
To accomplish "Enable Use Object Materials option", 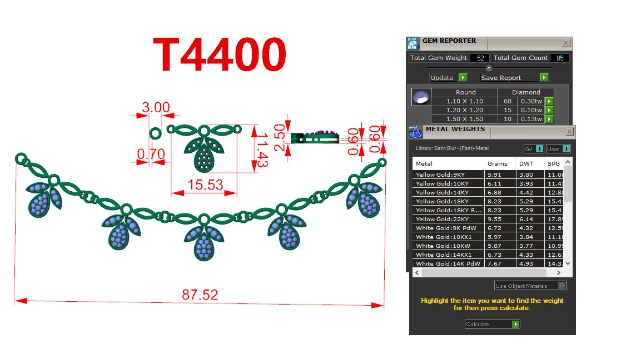I will [x=562, y=286].
